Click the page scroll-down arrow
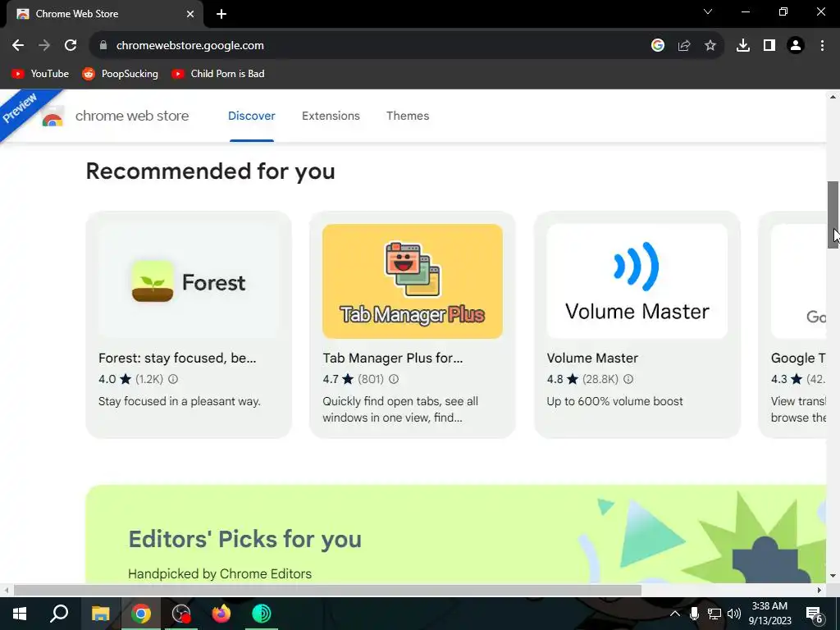Image resolution: width=840 pixels, height=630 pixels. (833, 577)
